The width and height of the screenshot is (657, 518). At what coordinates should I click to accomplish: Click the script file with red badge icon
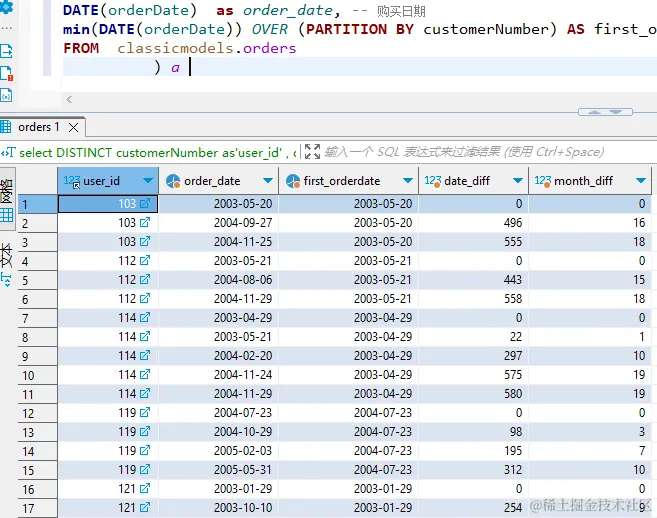[x=7, y=73]
